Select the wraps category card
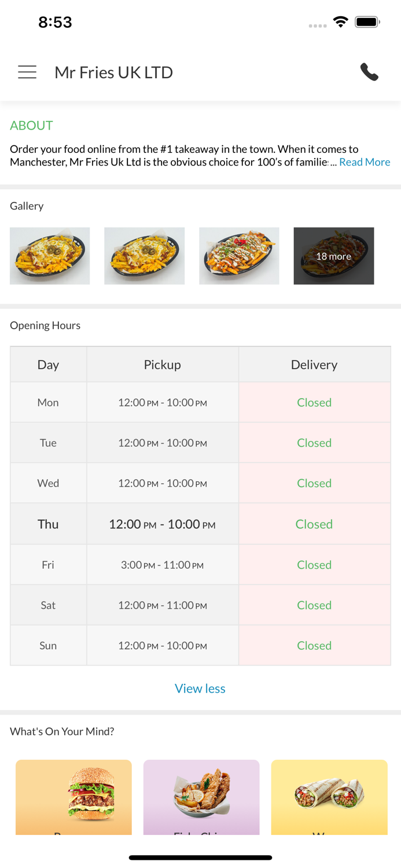Viewport: 401px width, 868px height. point(329,797)
